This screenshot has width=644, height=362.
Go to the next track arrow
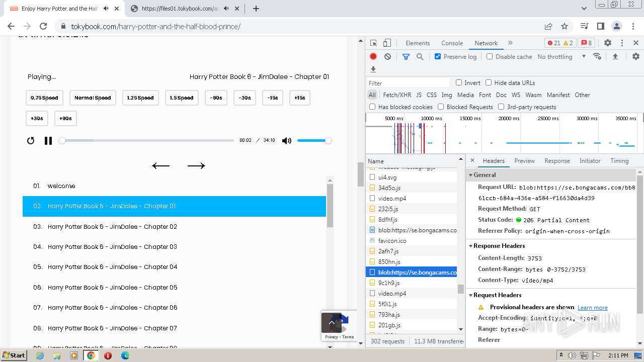point(196,166)
